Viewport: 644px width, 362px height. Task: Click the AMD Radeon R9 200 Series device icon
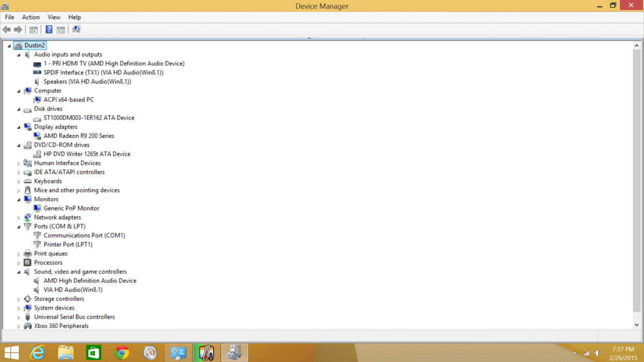37,136
